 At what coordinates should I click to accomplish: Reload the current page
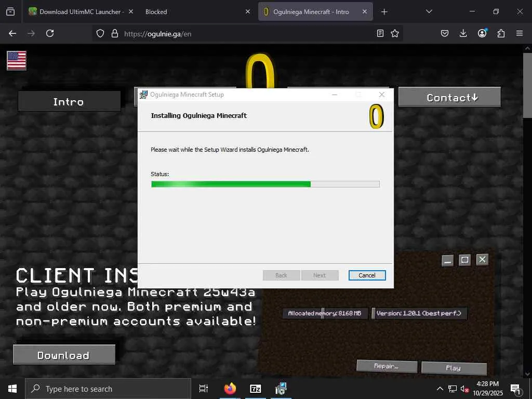pos(50,33)
